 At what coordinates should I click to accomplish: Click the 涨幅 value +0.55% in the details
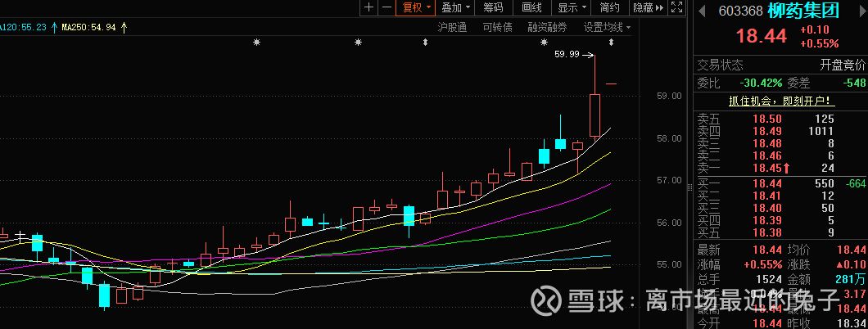(x=763, y=264)
